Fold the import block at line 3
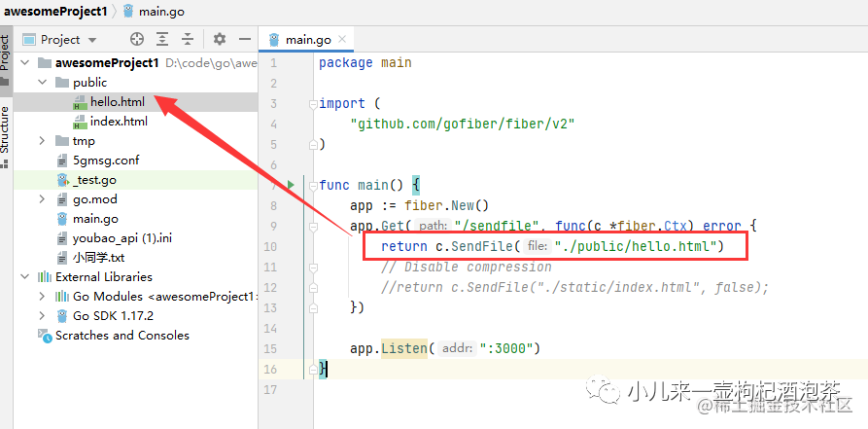The image size is (868, 429). [x=313, y=104]
